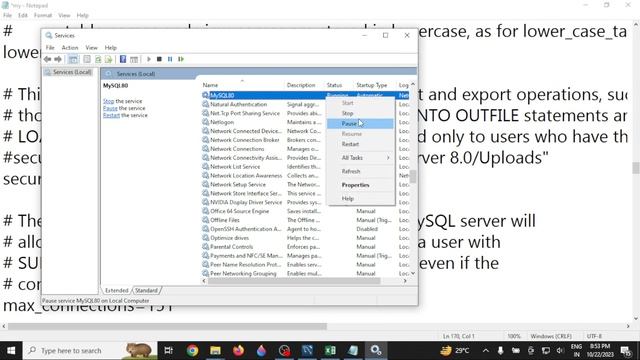
Task: Show hidden system tray icons
Action: (486, 350)
